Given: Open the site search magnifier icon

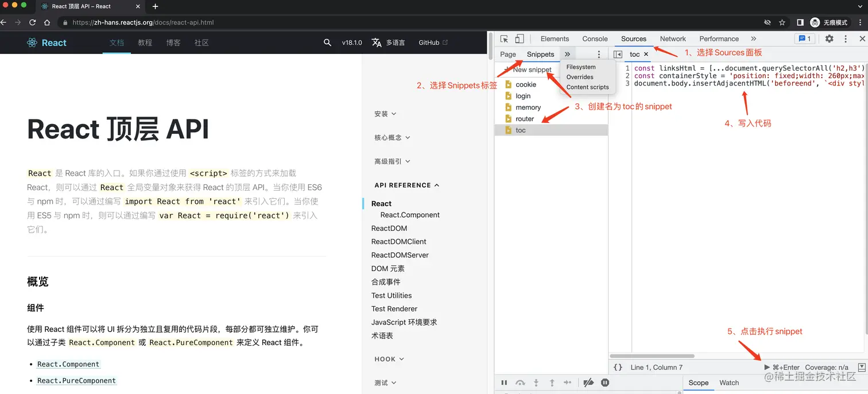Looking at the screenshot, I should [x=327, y=43].
